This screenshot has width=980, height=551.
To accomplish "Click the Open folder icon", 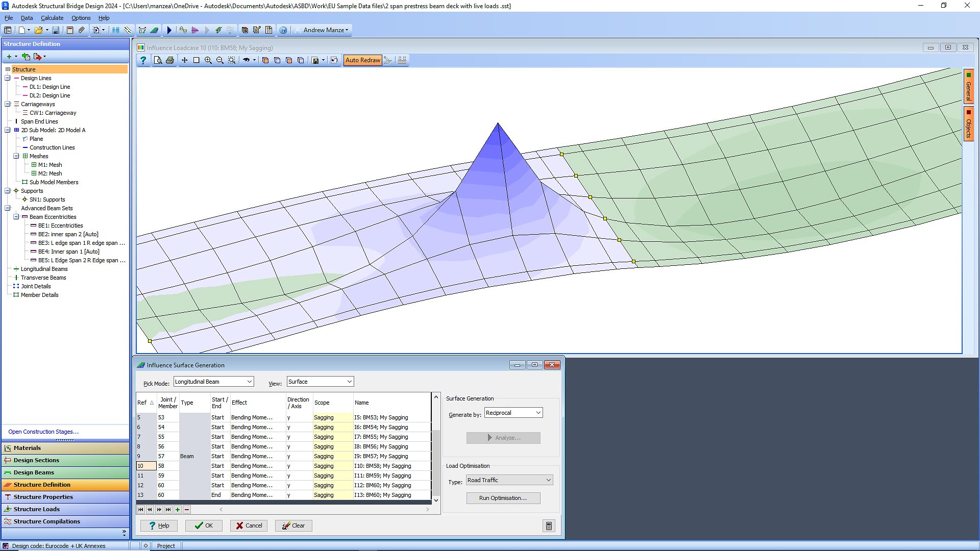I will tap(38, 30).
